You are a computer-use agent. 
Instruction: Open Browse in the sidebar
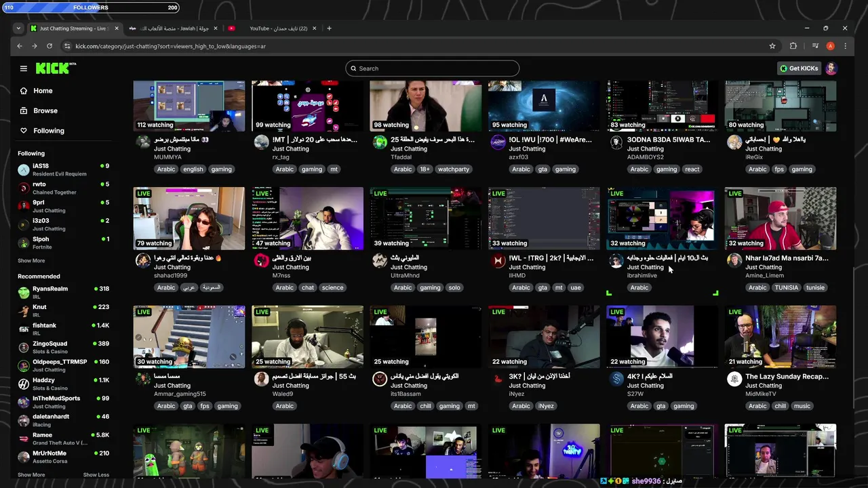[x=45, y=110]
